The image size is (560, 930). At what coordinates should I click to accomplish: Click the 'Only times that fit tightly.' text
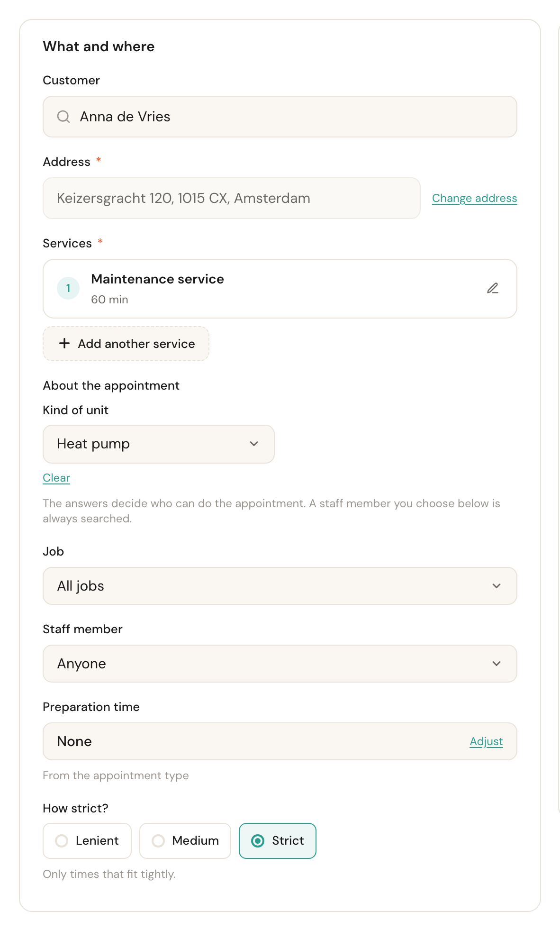click(x=109, y=874)
